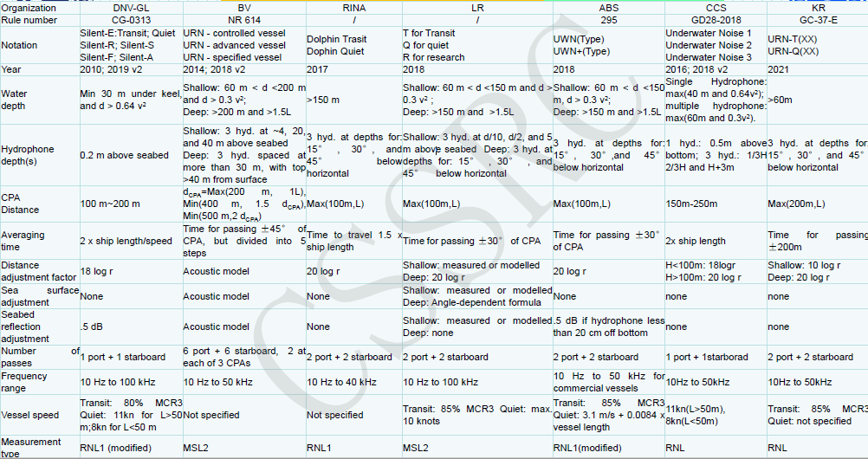Select CCS hydrophone cell 1 hyd.: 0.5m above bottom
868x459 pixels.
(716, 155)
